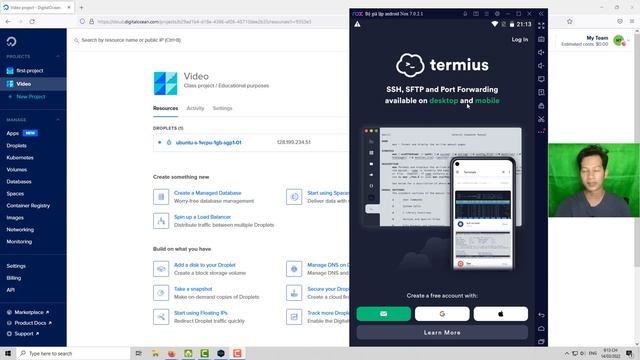Click Nox fullscreen icon in side toolbar
The height and width of the screenshot is (360, 640).
tap(541, 26)
